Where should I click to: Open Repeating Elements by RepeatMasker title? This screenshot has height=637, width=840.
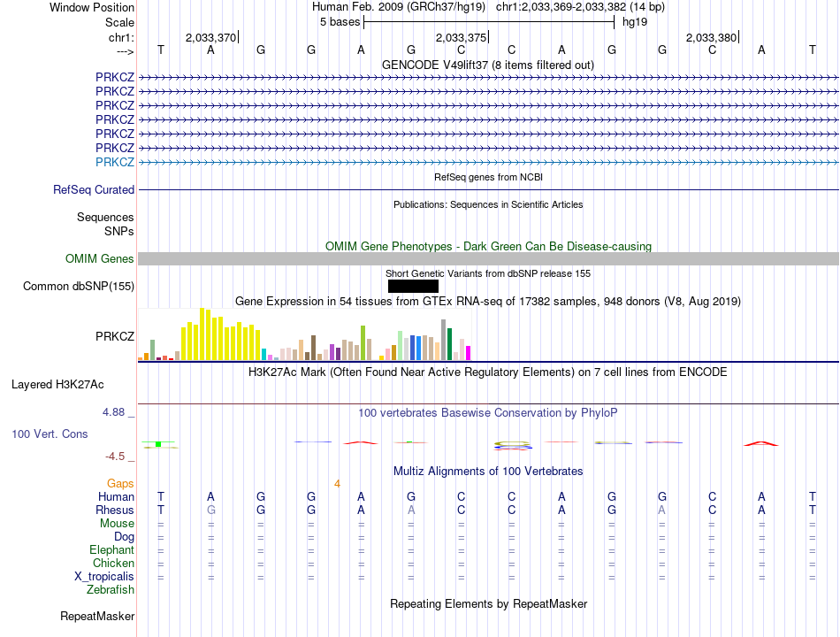click(489, 603)
